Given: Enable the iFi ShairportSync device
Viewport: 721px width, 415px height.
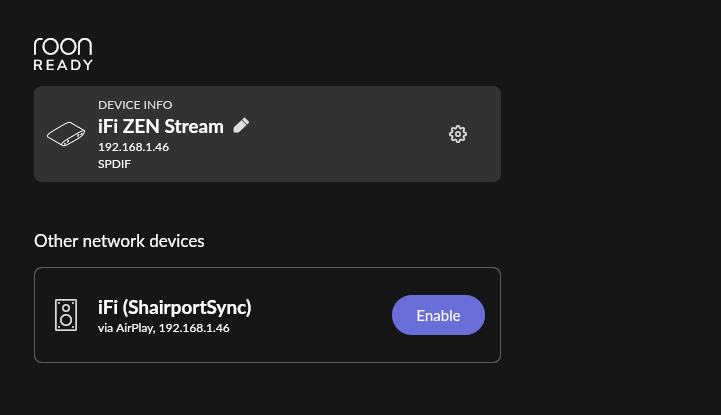Looking at the screenshot, I should coord(438,315).
